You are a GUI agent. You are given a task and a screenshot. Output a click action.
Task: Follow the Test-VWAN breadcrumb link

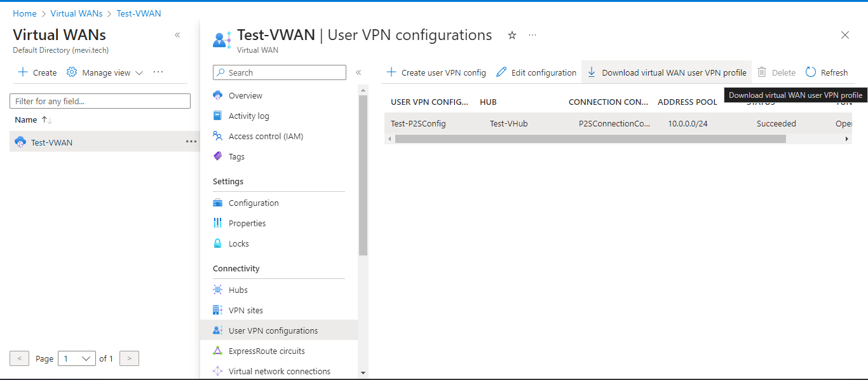click(x=139, y=13)
